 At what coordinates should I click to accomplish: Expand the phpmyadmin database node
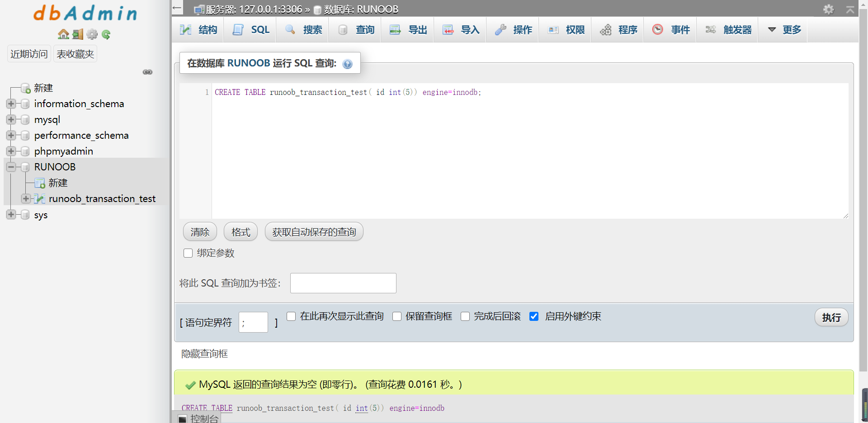pyautogui.click(x=11, y=151)
